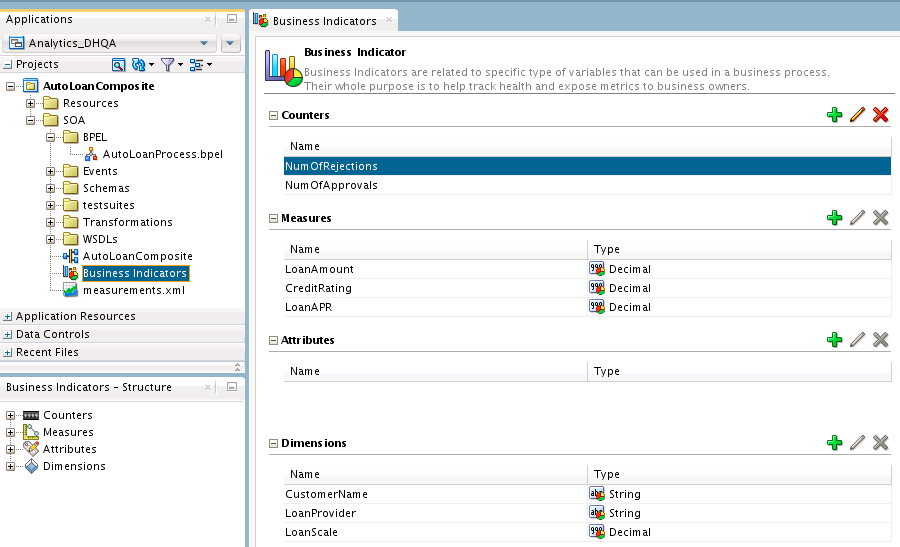Click the Measures edit pencil icon
The image size is (900, 547).
point(858,218)
